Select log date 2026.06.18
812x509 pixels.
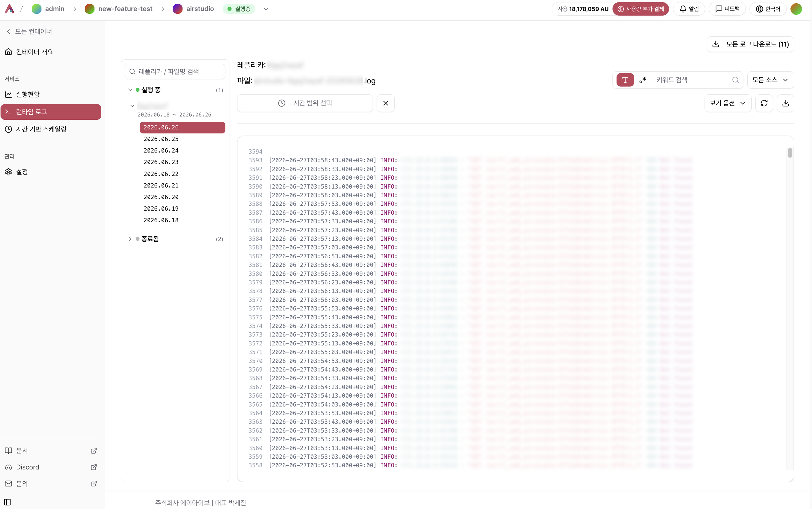point(182,220)
